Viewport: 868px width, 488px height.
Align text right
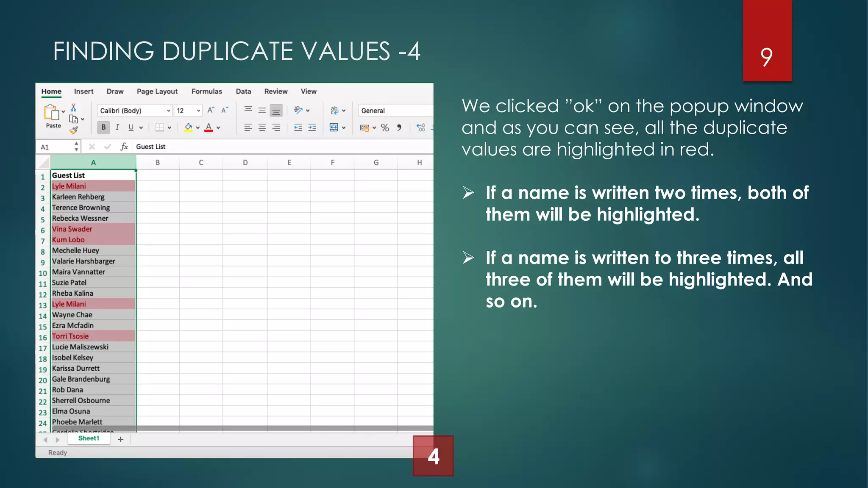pyautogui.click(x=276, y=127)
